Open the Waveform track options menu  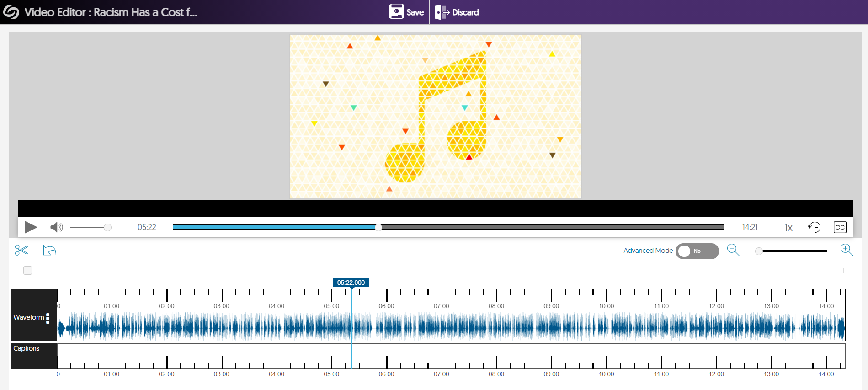(x=48, y=318)
